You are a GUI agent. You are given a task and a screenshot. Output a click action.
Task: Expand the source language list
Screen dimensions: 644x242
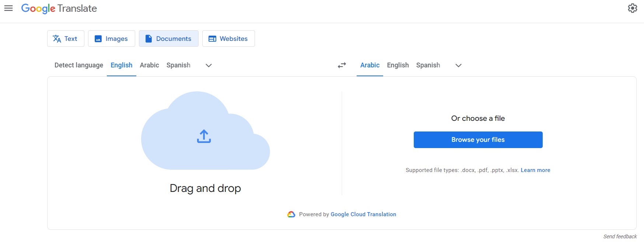209,65
